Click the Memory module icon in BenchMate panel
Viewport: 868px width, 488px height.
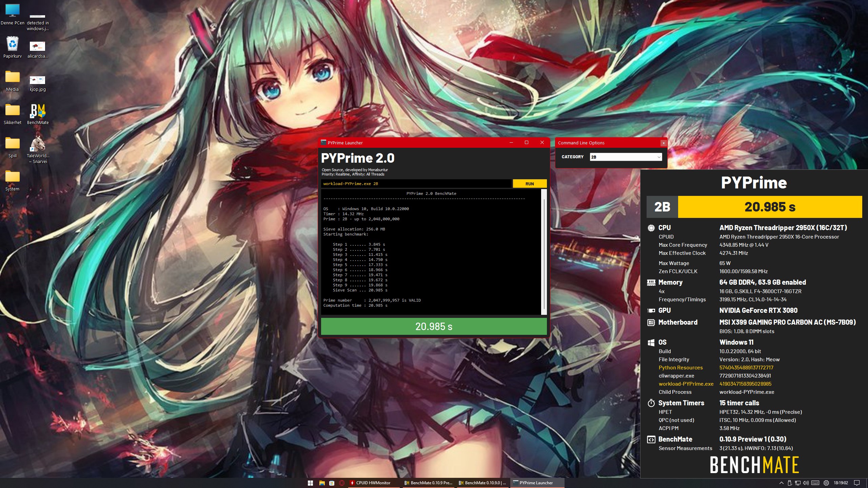(651, 282)
